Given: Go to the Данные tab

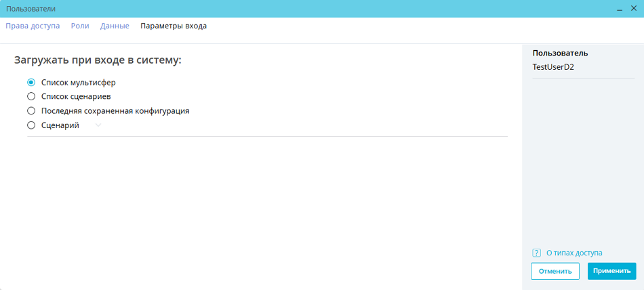Looking at the screenshot, I should coord(115,26).
